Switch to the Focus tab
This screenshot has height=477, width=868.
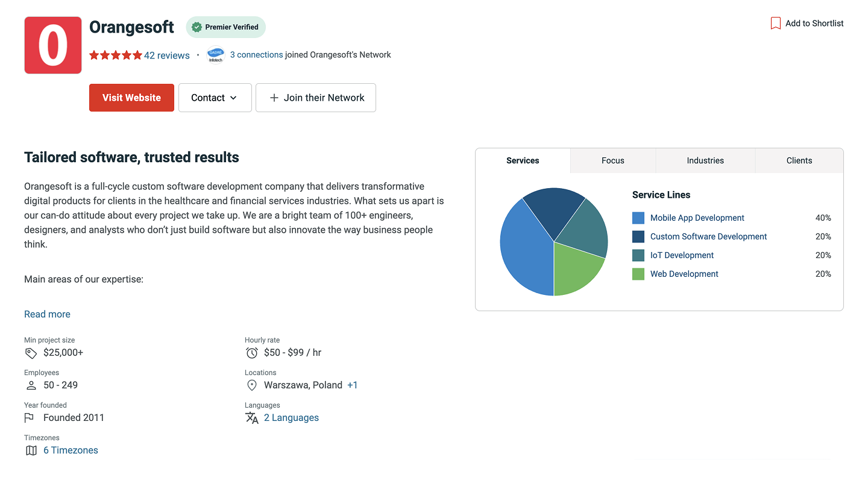tap(613, 160)
